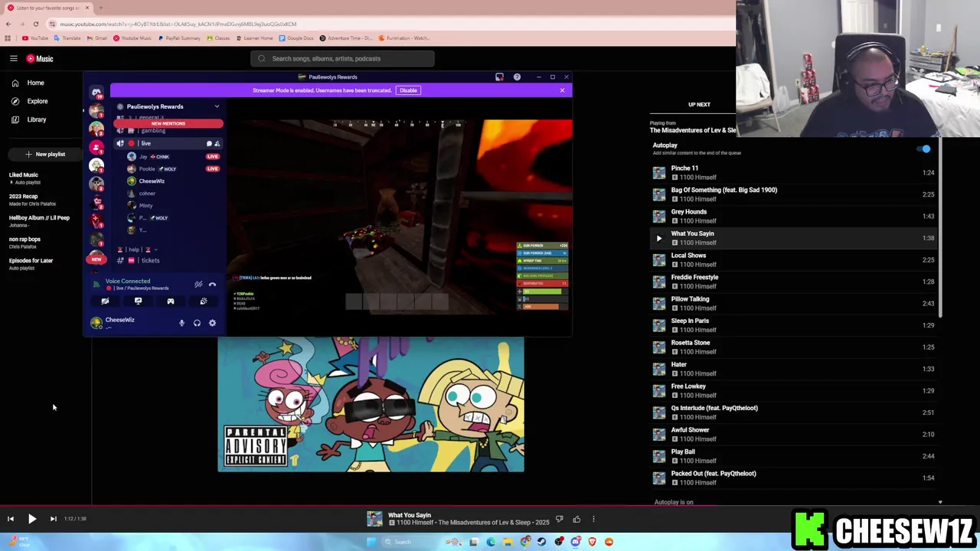This screenshot has height=551, width=980.
Task: Deafen audio with the headphones icon
Action: (x=197, y=323)
